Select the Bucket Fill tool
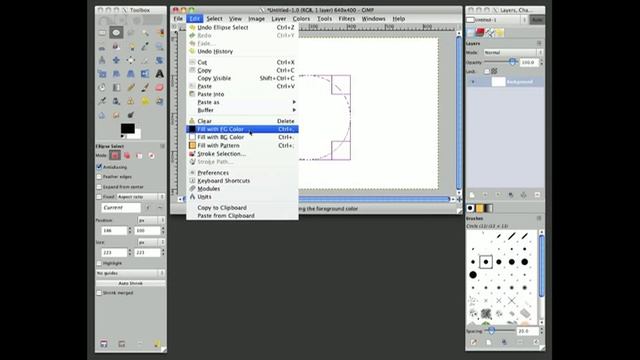 [102, 87]
